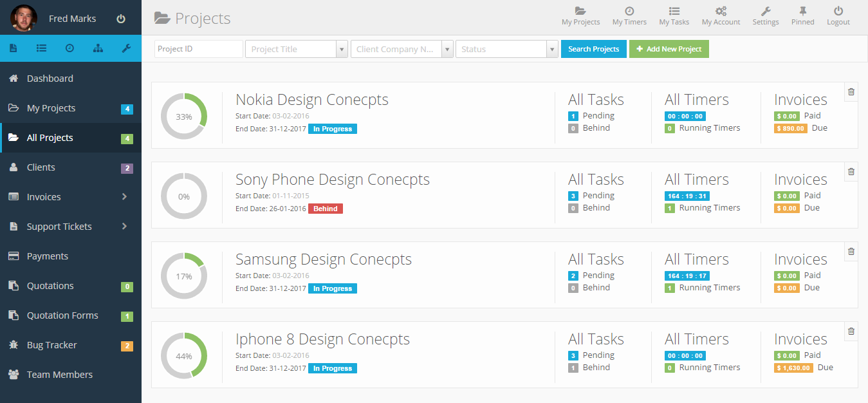Open Bug Tracker in the sidebar
Screen dimensions: 868x403
(71, 345)
